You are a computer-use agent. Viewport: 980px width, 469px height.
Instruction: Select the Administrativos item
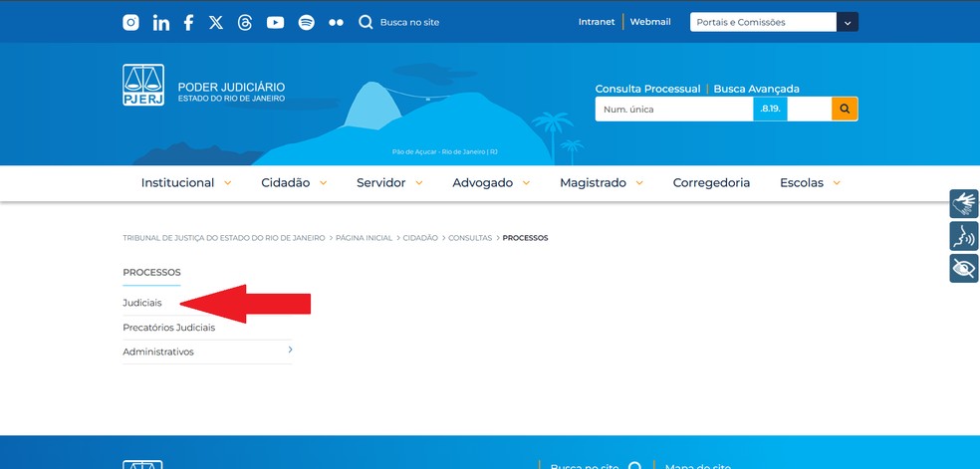click(x=158, y=352)
